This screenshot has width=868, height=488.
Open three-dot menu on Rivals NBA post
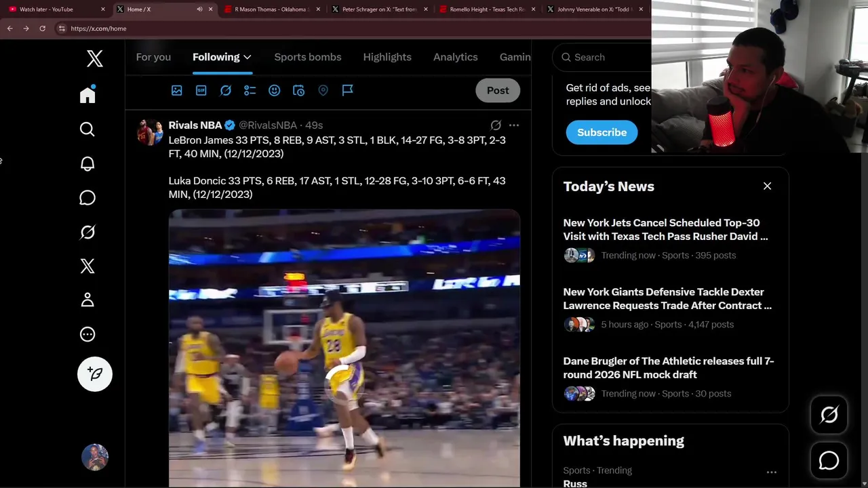coord(514,125)
